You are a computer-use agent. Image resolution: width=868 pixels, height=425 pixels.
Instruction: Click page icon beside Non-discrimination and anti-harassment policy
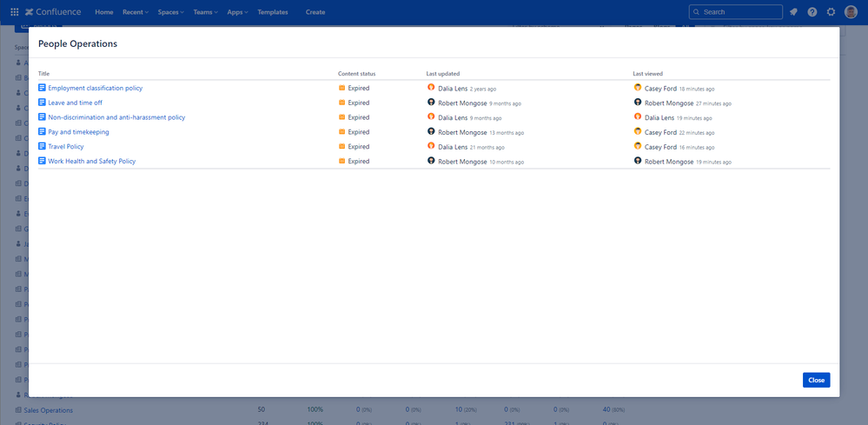[42, 117]
